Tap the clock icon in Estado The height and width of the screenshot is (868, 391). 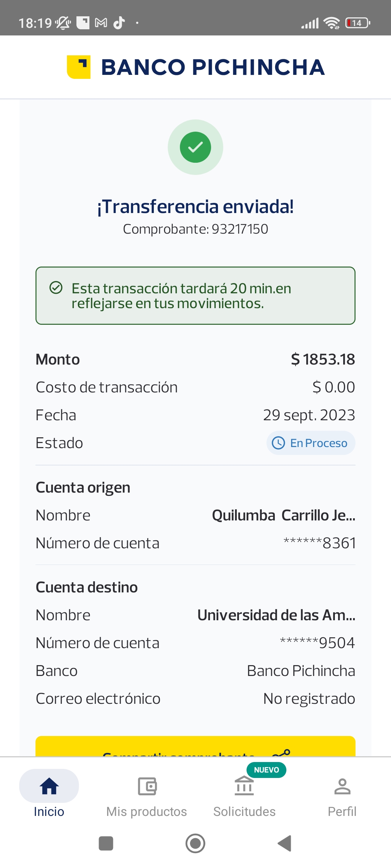tap(278, 443)
